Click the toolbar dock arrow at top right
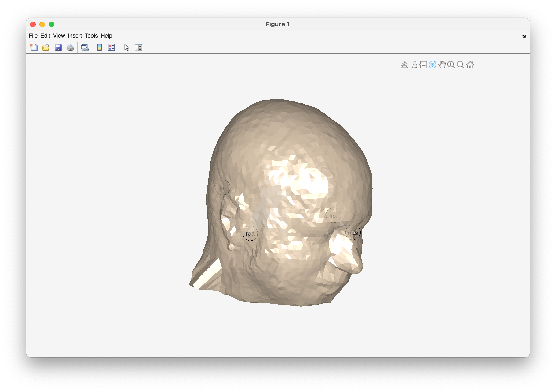The width and height of the screenshot is (556, 392). tap(524, 36)
